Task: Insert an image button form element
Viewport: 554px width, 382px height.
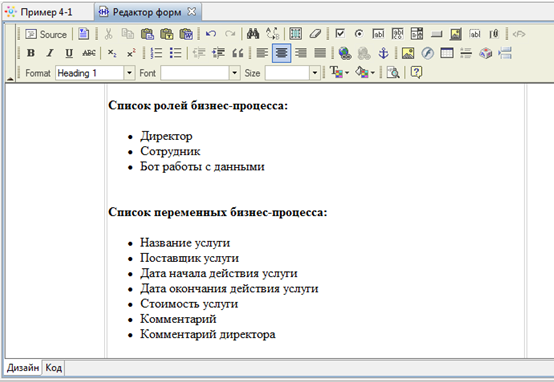Action: pos(456,34)
